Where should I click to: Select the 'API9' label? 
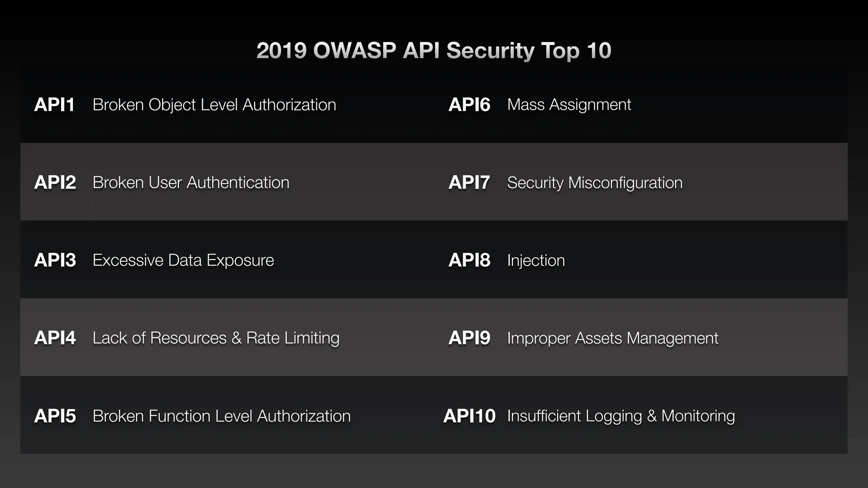(470, 338)
